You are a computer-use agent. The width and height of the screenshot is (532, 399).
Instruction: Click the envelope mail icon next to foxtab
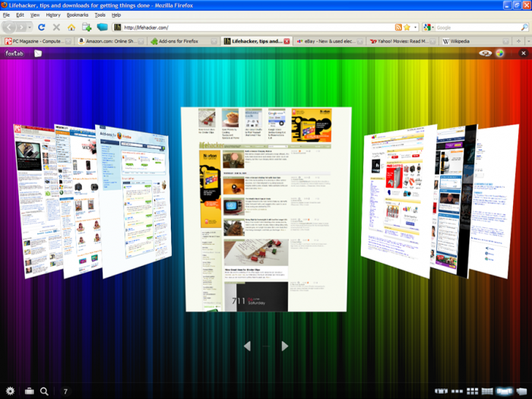pos(38,53)
